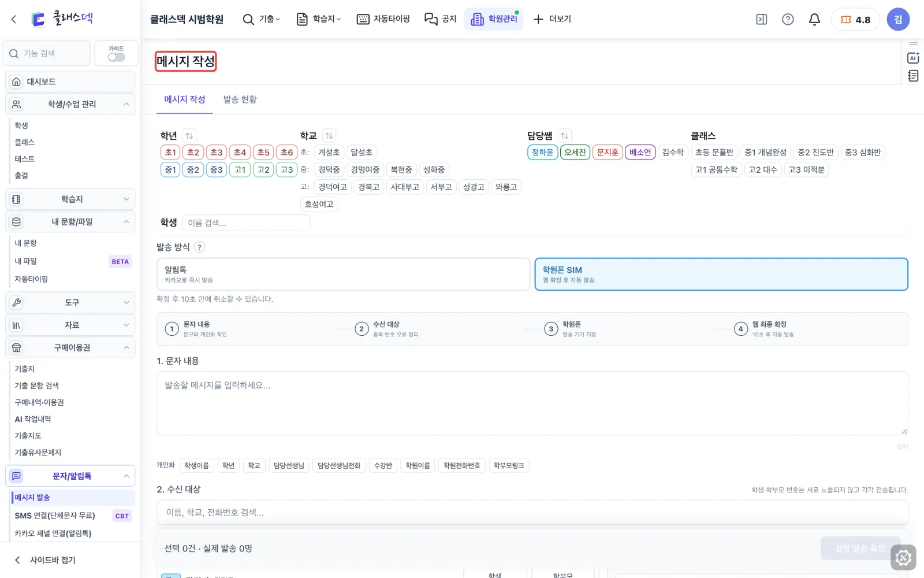The height and width of the screenshot is (578, 924).
Task: Open the notifications bell
Action: (x=814, y=20)
